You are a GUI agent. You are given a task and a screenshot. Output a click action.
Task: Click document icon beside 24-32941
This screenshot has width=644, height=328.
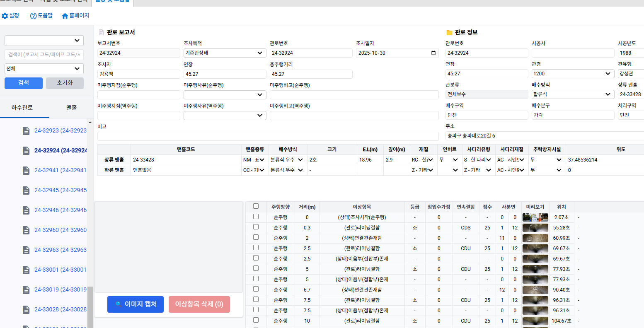[x=26, y=170]
